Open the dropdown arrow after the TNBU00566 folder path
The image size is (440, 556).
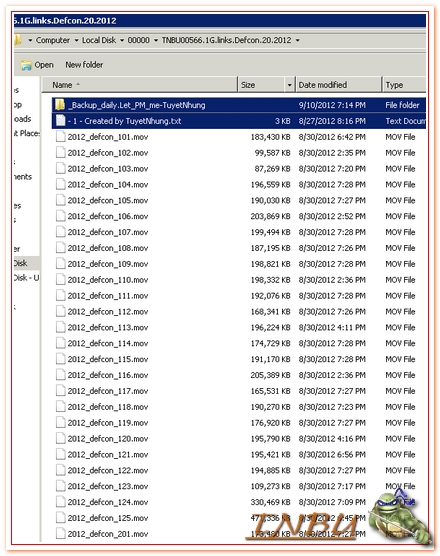[298, 40]
